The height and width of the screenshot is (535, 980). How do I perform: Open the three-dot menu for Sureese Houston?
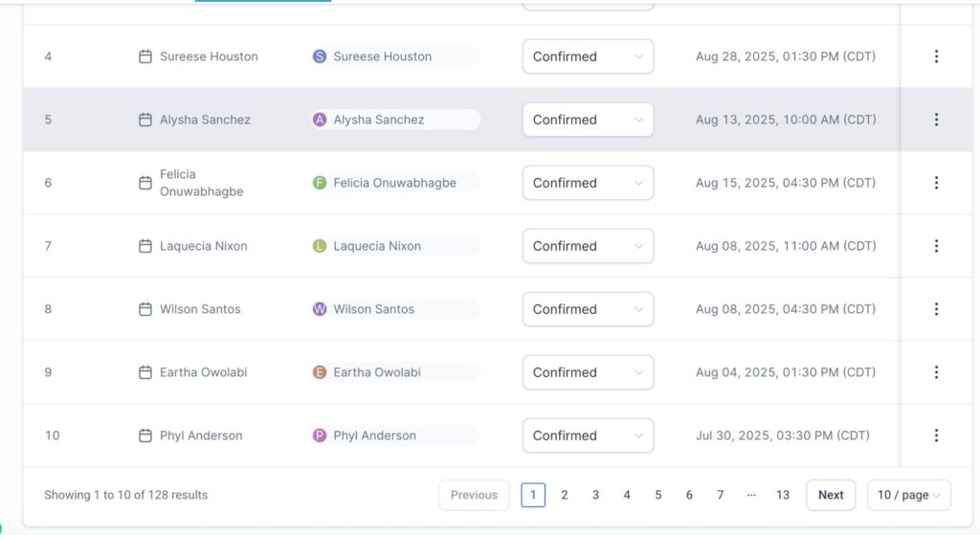click(936, 56)
